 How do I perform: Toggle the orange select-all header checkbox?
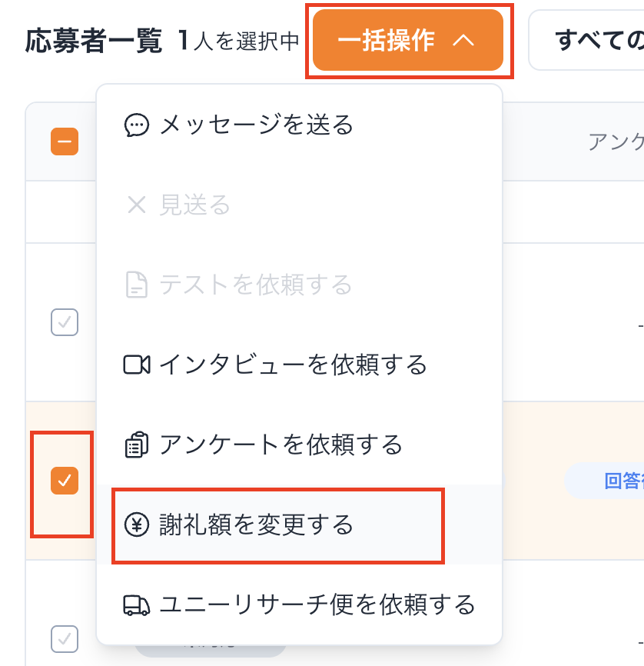tap(65, 142)
